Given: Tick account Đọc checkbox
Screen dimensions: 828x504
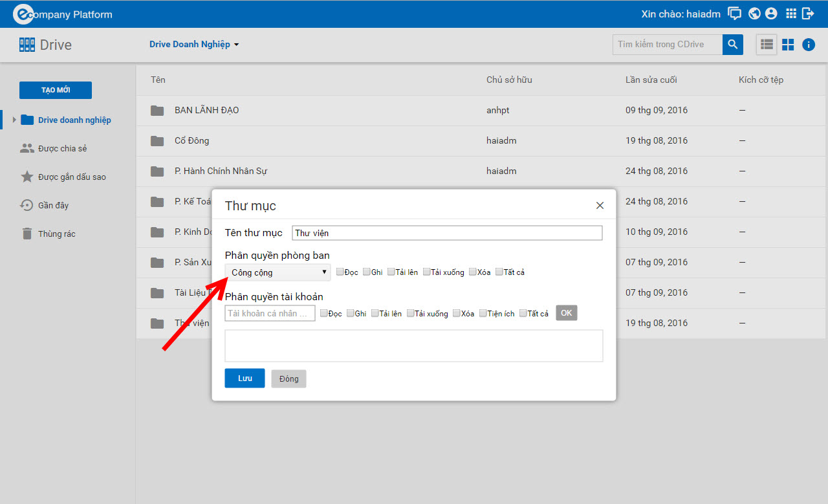Looking at the screenshot, I should point(324,313).
